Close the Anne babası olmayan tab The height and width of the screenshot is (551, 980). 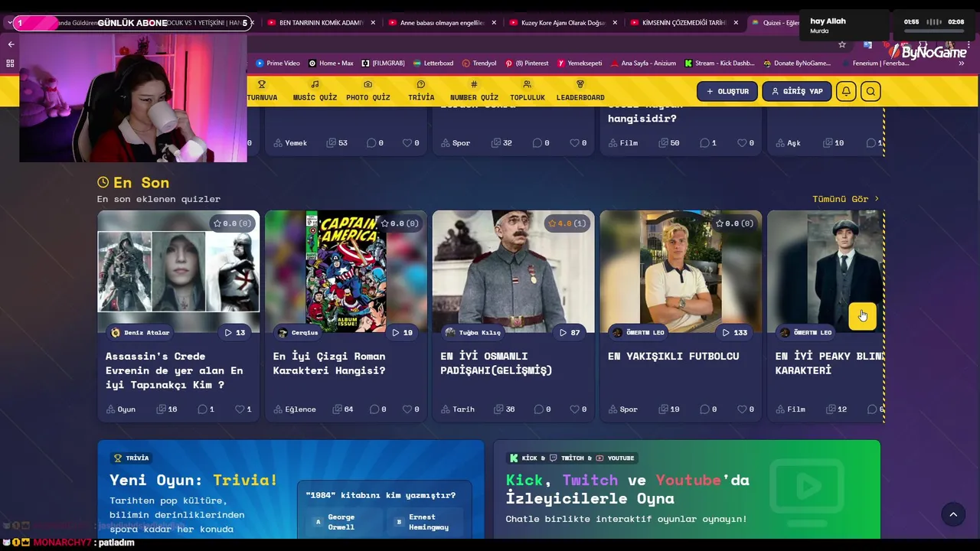(494, 23)
